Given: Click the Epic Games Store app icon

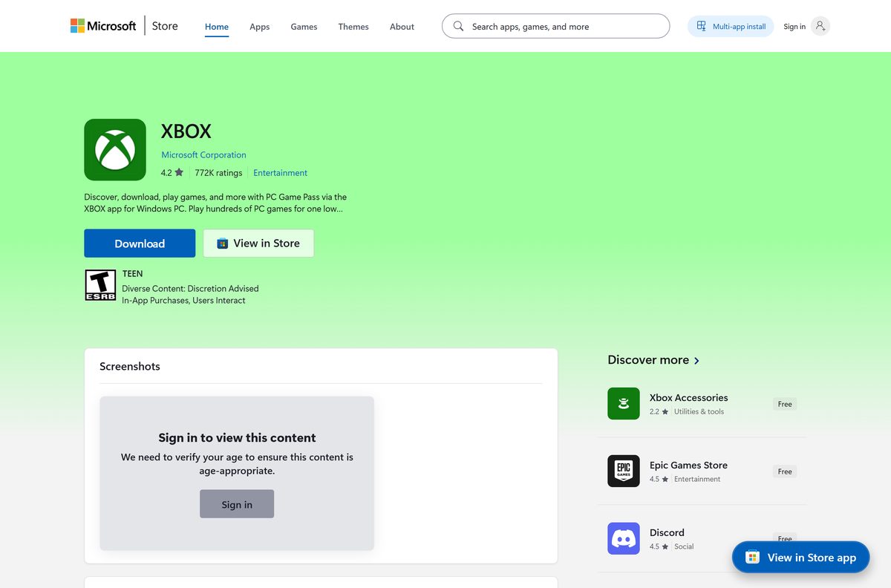Looking at the screenshot, I should click(624, 471).
